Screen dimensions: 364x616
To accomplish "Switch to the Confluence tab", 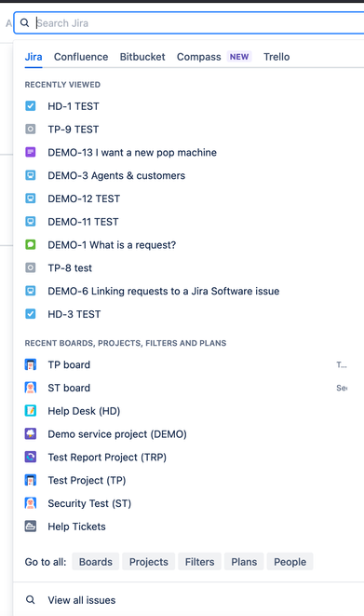I will pyautogui.click(x=81, y=57).
